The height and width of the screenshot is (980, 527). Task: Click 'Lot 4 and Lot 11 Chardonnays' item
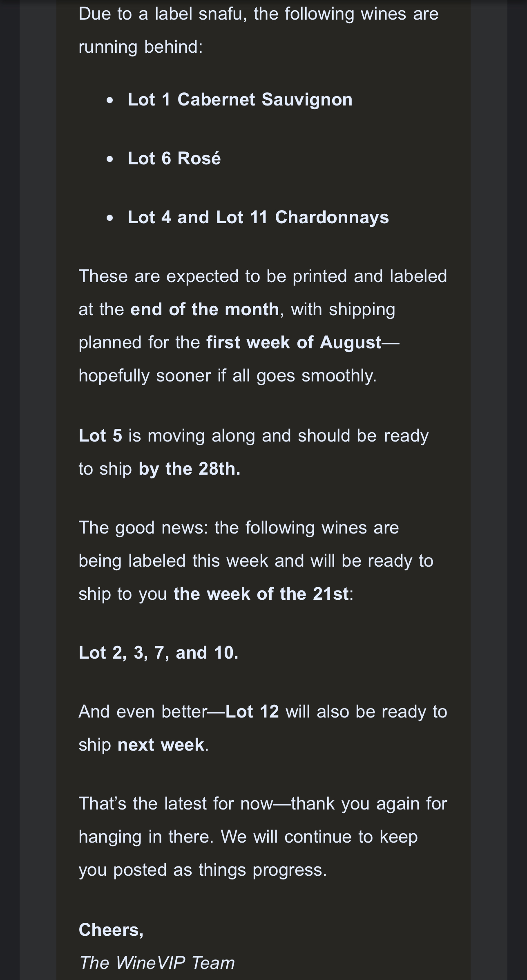coord(258,218)
